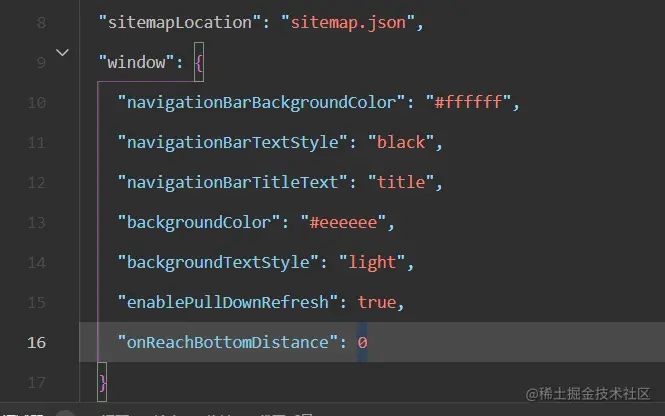Screen dimensions: 665x416
Task: Click the "navigationBarTextStyle" key
Action: [x=232, y=142]
